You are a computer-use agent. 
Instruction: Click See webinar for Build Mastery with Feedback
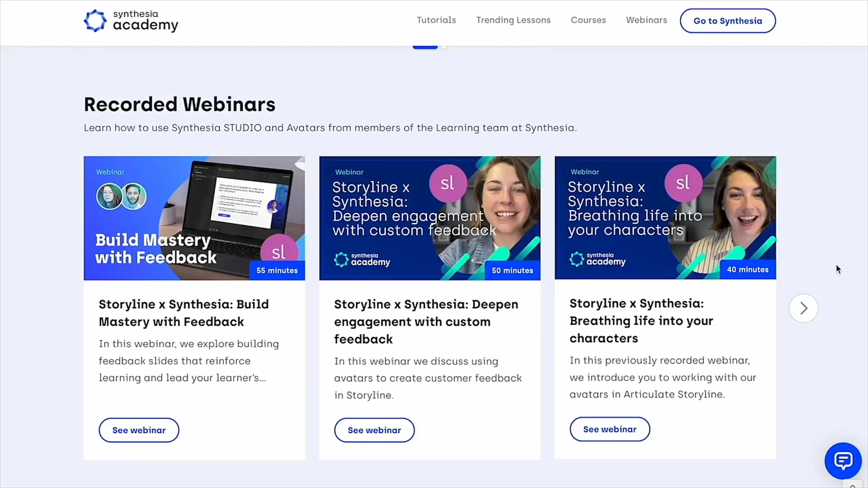(139, 430)
